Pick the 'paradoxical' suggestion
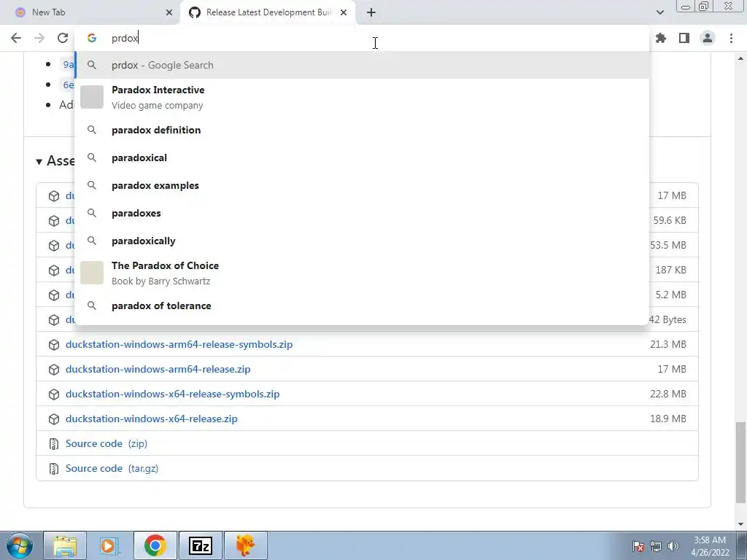 362,157
